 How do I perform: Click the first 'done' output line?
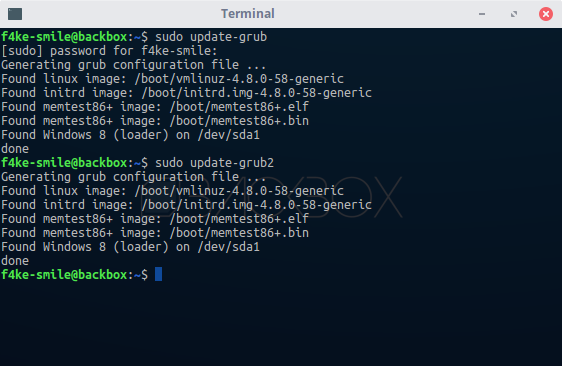[15, 148]
